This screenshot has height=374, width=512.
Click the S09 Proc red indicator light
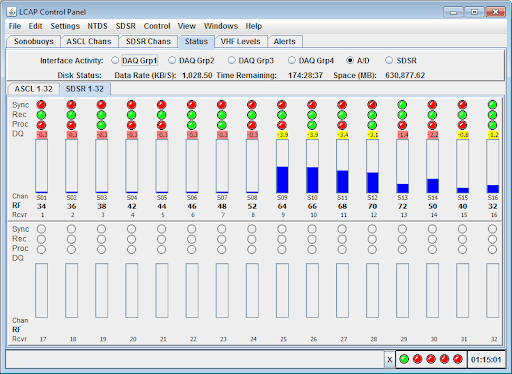coord(282,125)
